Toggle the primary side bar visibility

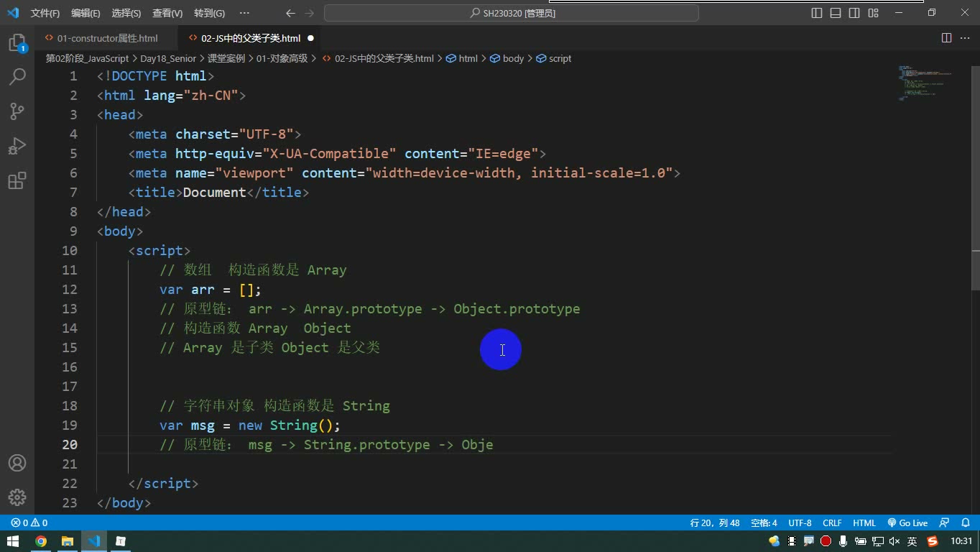click(x=817, y=13)
